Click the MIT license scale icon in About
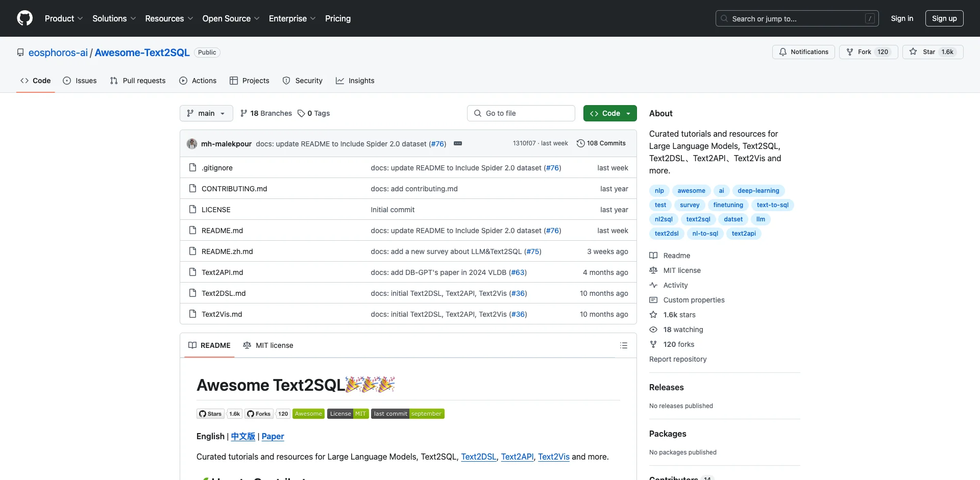This screenshot has height=480, width=980. pyautogui.click(x=653, y=270)
